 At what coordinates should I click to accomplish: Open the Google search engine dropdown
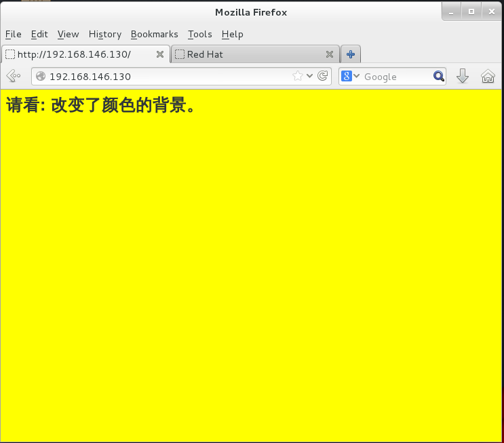[x=350, y=76]
